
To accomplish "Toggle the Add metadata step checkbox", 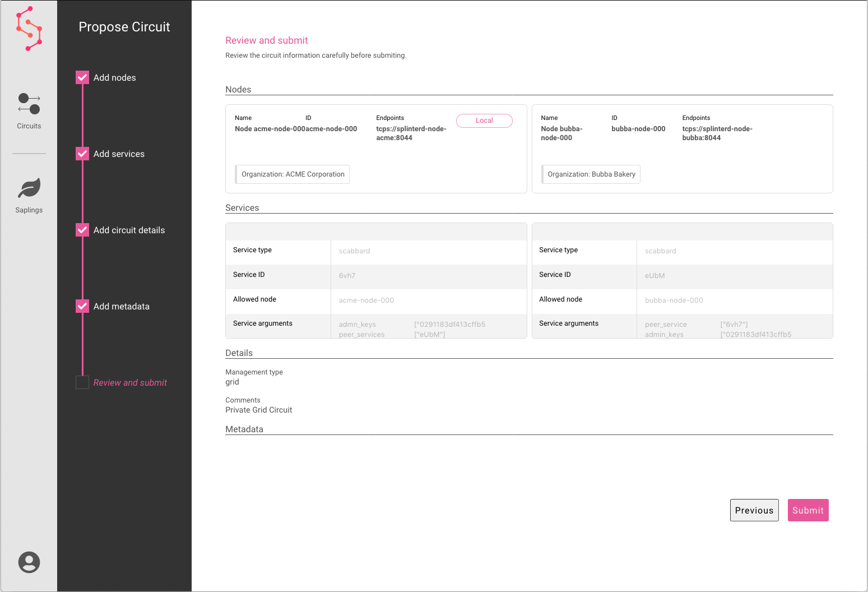I will tap(82, 306).
